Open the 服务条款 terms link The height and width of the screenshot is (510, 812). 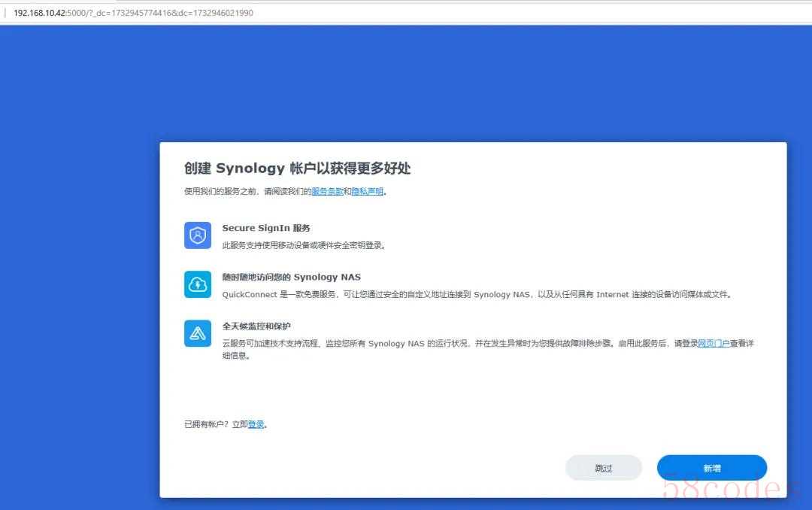327,192
